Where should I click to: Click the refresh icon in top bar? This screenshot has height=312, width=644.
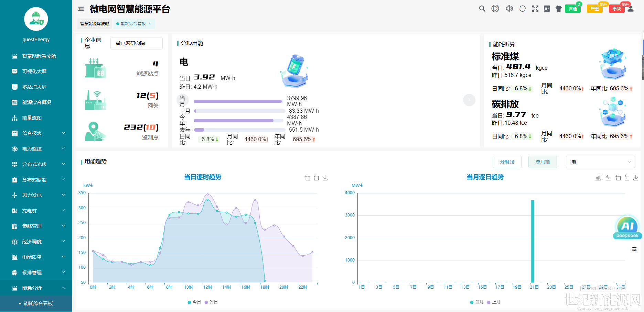(523, 9)
